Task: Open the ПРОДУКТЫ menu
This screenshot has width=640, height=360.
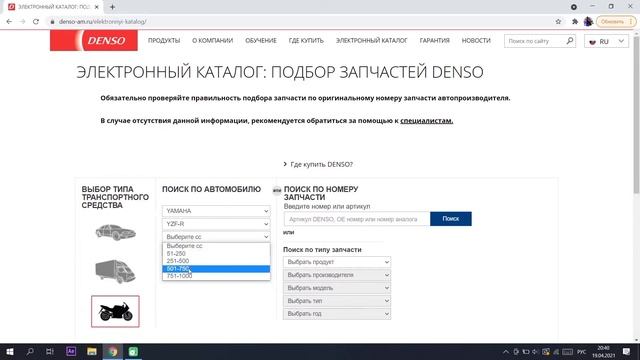Action: tap(164, 40)
